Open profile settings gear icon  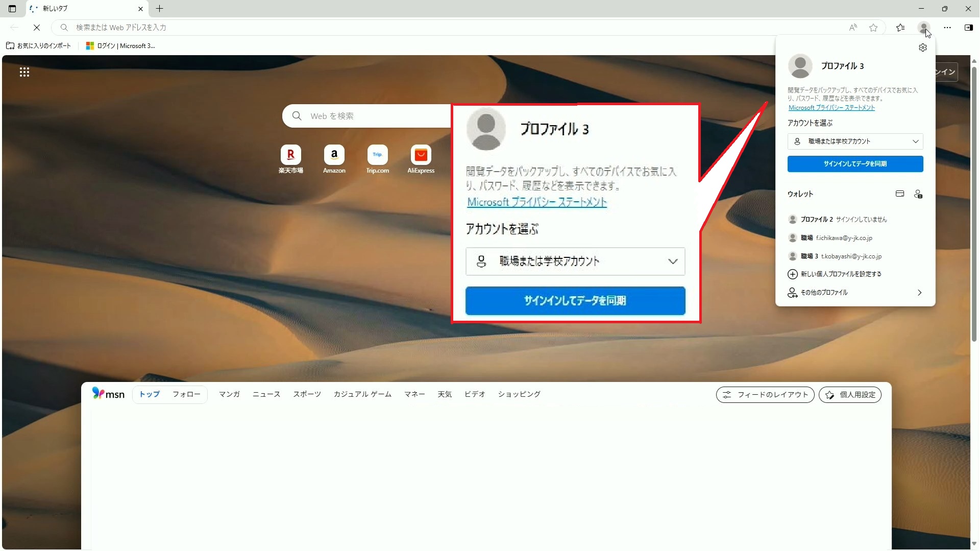point(922,47)
